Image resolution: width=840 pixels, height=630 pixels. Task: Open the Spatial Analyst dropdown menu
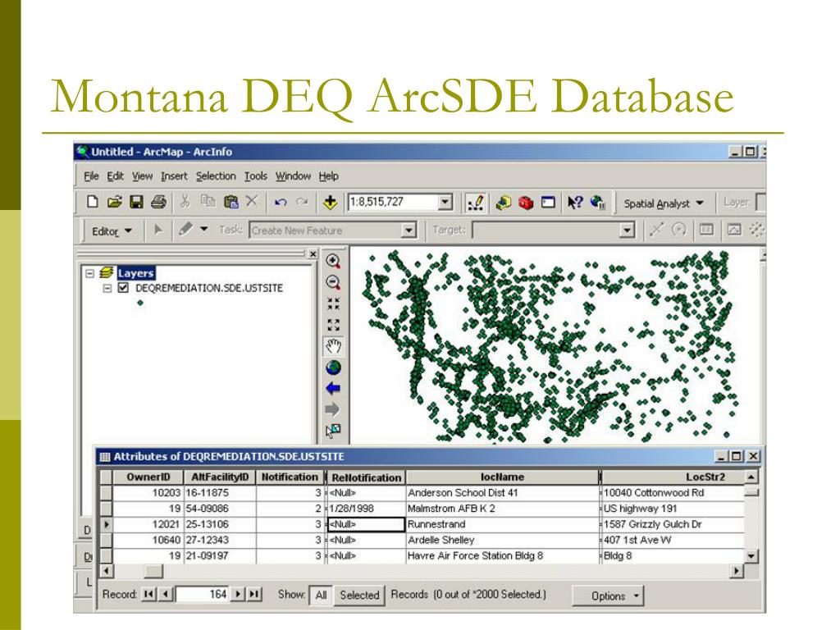663,203
